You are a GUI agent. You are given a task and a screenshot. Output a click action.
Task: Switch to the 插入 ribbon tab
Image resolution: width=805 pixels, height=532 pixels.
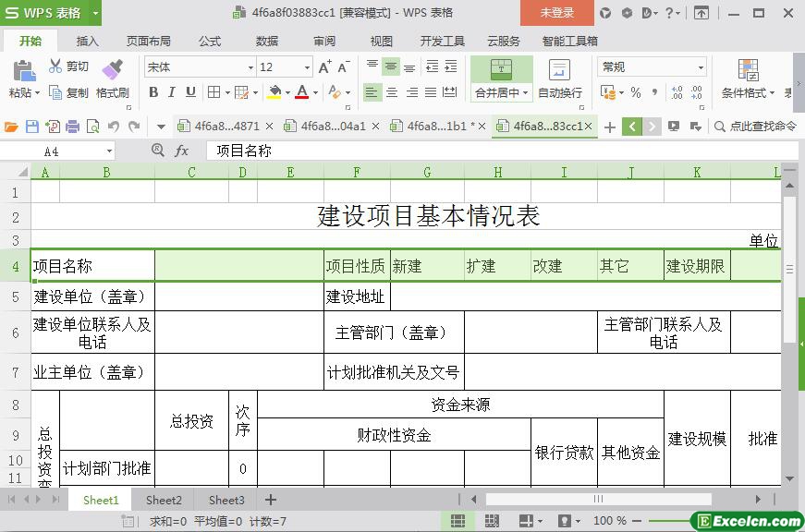click(87, 41)
